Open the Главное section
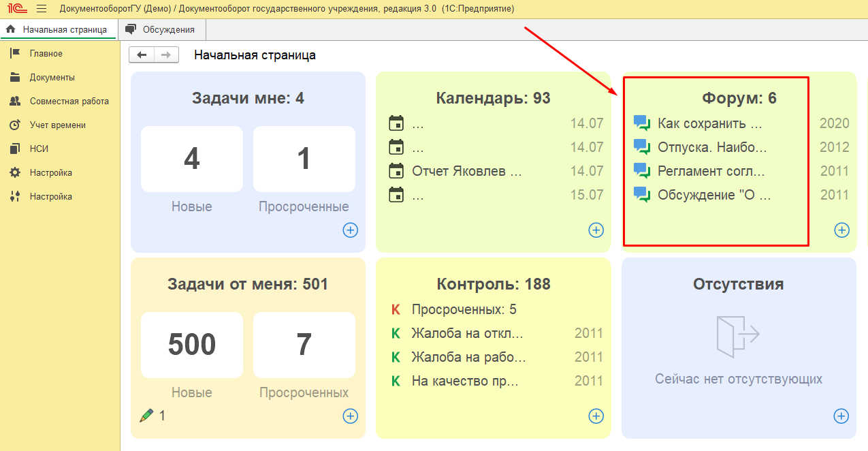The height and width of the screenshot is (451, 868). pyautogui.click(x=46, y=54)
